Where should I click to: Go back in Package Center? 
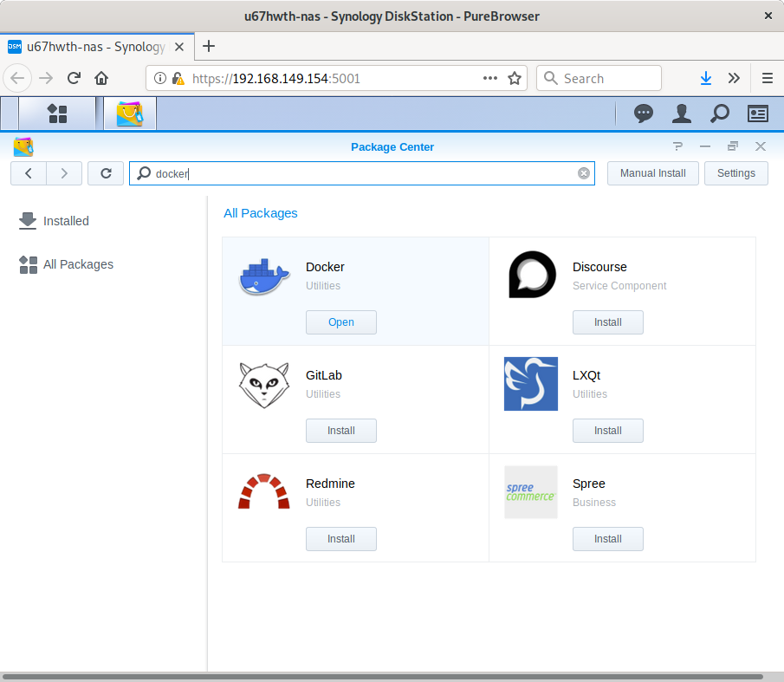coord(29,173)
